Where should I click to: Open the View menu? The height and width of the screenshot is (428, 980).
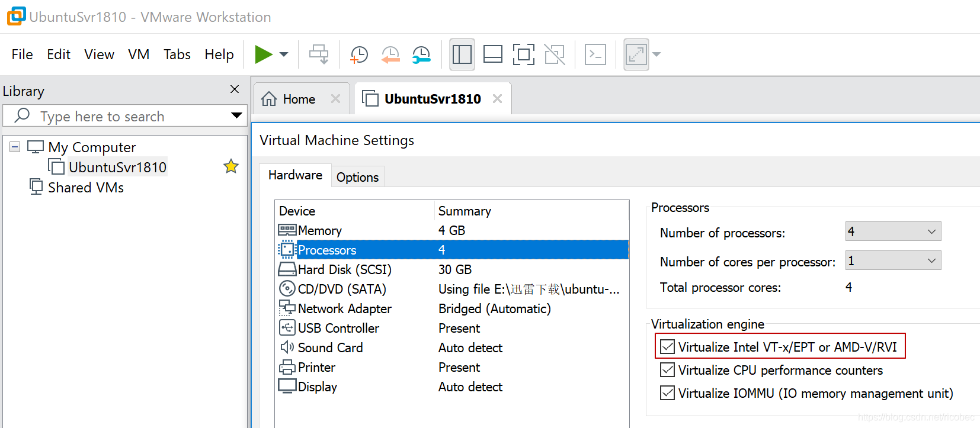point(99,54)
